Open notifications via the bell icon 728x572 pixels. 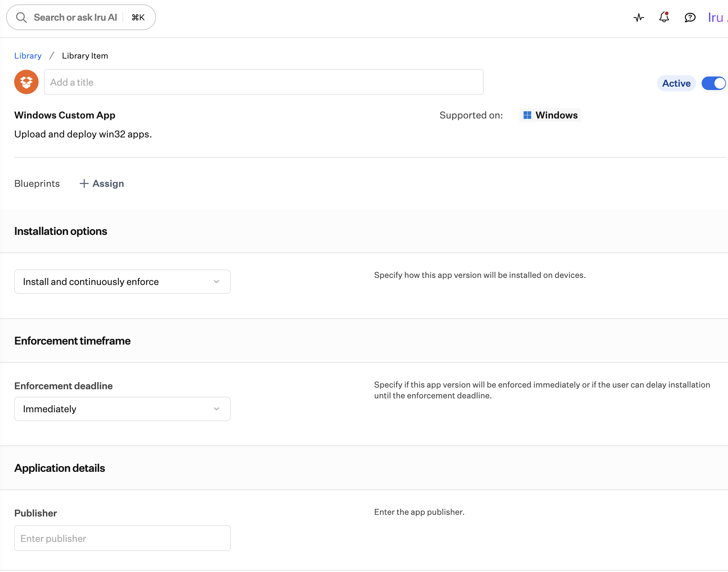pyautogui.click(x=664, y=18)
